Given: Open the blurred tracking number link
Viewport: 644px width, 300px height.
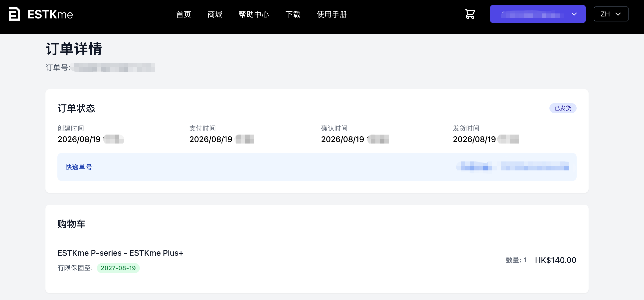Looking at the screenshot, I should pos(512,166).
